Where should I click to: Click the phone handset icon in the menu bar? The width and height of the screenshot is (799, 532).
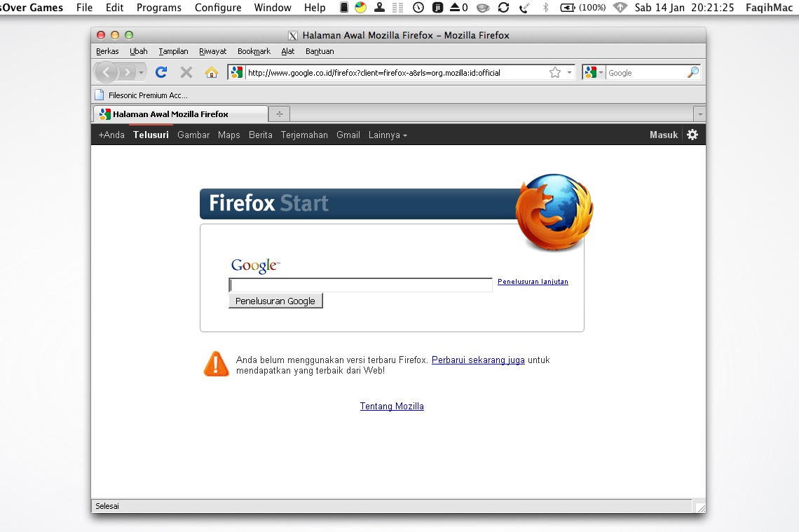pyautogui.click(x=524, y=7)
